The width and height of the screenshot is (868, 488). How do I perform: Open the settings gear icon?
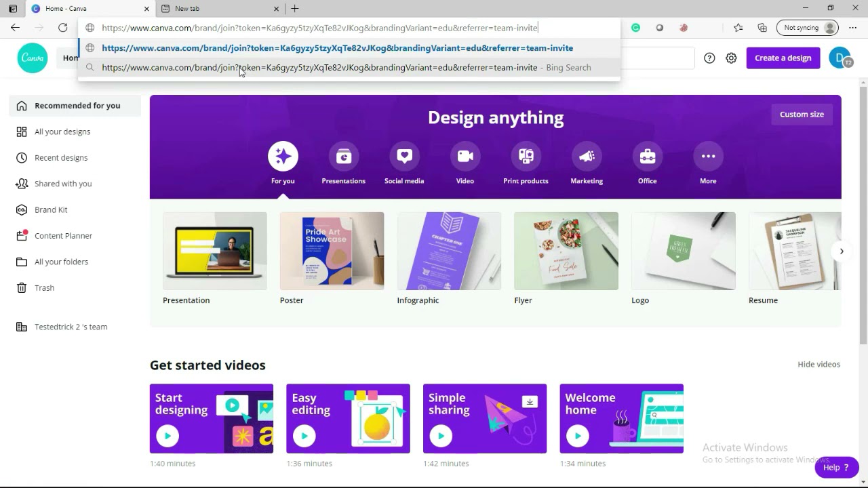click(x=731, y=58)
